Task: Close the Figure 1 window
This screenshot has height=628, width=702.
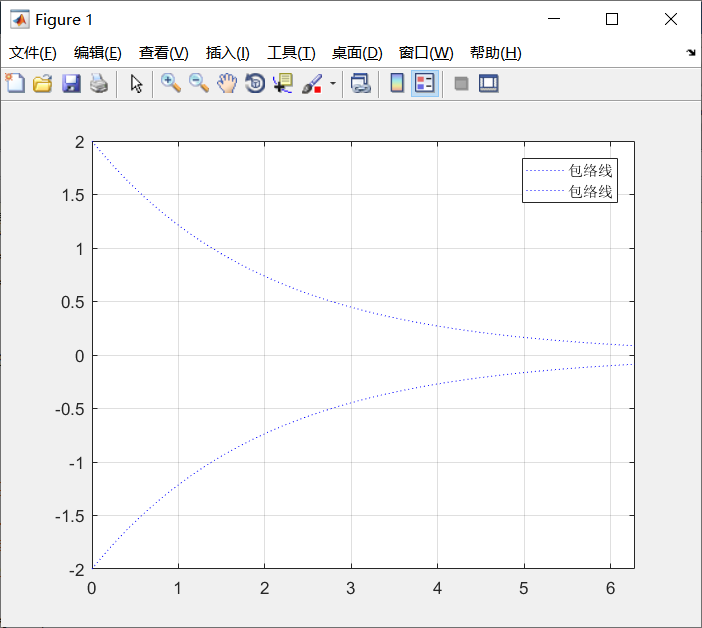Action: 671,19
